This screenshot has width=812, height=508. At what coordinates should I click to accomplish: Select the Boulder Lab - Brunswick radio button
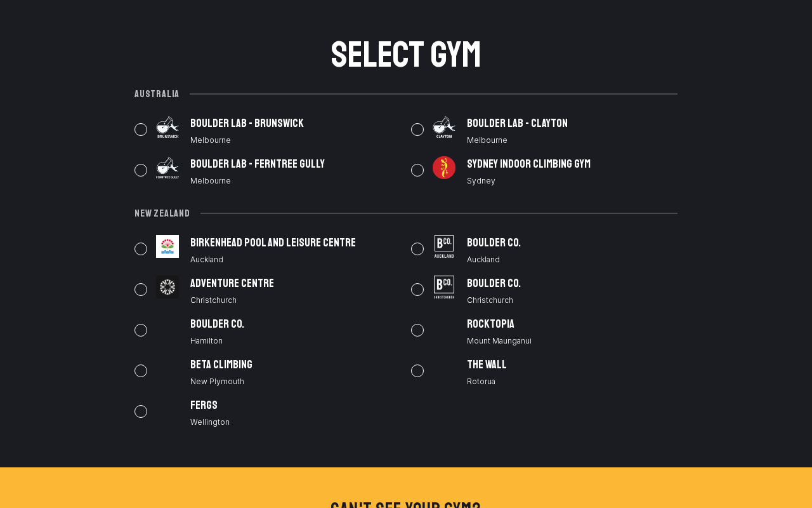pos(141,130)
